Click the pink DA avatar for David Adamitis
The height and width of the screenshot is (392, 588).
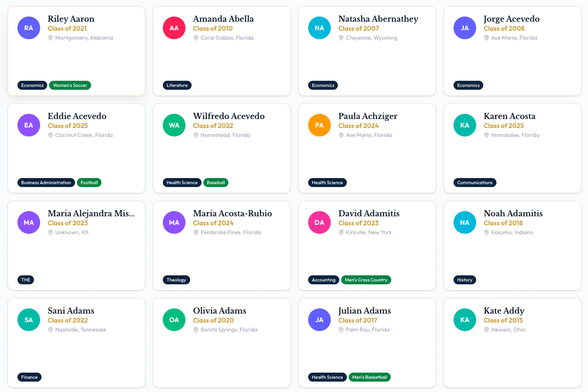319,222
